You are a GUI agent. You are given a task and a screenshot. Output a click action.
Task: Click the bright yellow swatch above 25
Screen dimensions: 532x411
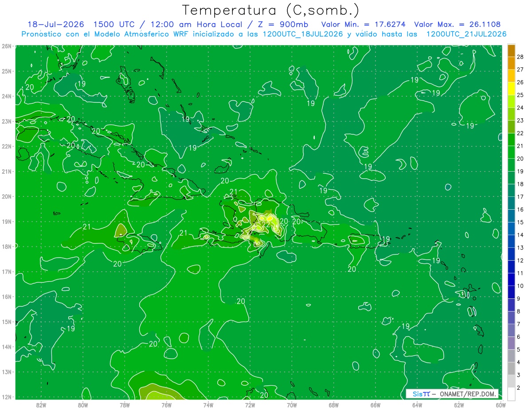click(x=511, y=88)
